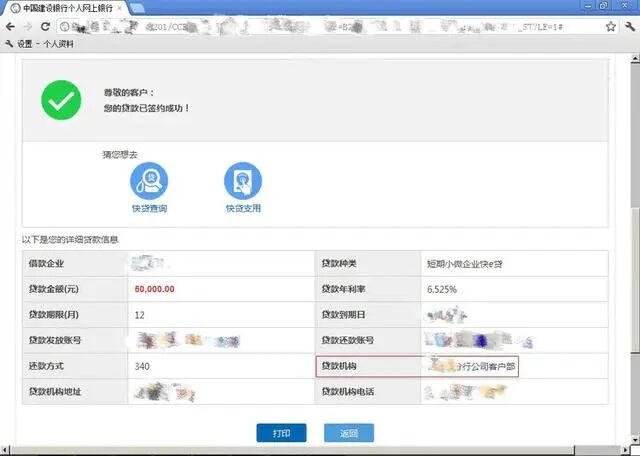Screen dimensions: 640x456
Task: Click the 快贷查询 round icon
Action: (149, 181)
